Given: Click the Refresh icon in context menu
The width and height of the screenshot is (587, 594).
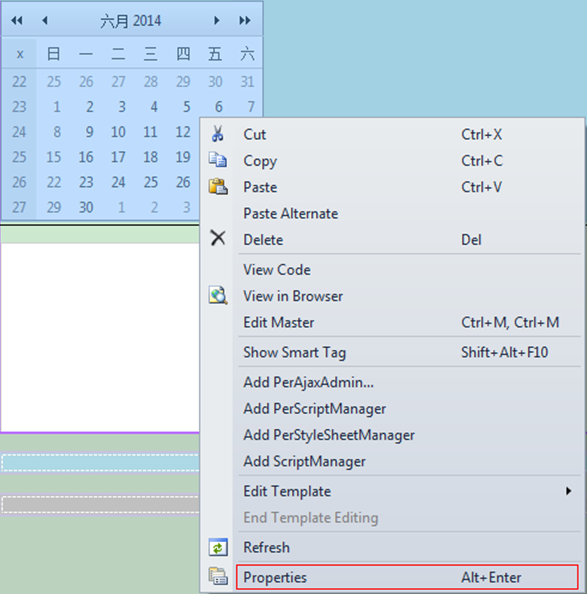Looking at the screenshot, I should pos(218,547).
